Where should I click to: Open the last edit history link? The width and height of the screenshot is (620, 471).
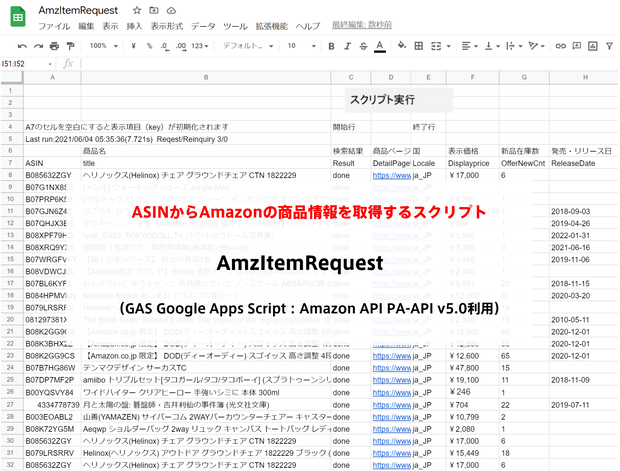361,25
